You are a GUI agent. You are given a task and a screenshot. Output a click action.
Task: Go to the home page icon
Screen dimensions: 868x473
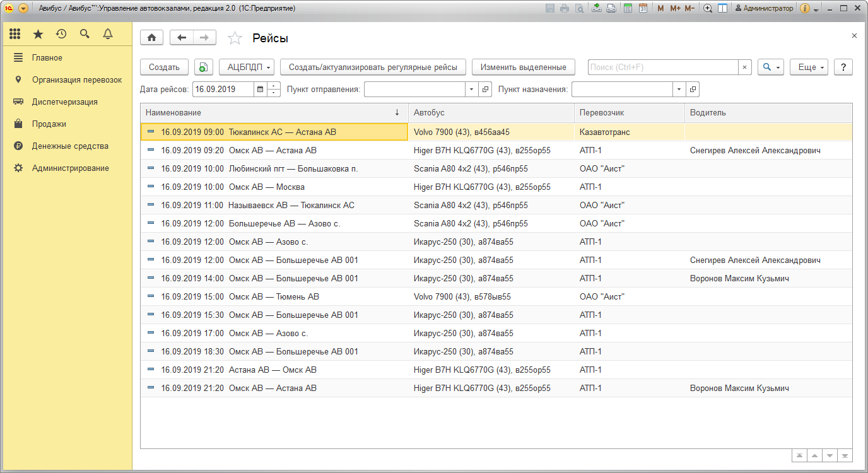point(151,38)
